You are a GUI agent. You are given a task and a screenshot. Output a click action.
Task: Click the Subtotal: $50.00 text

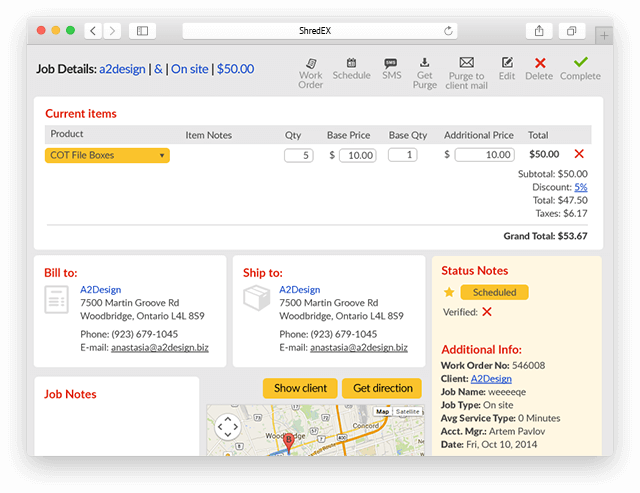pyautogui.click(x=553, y=174)
